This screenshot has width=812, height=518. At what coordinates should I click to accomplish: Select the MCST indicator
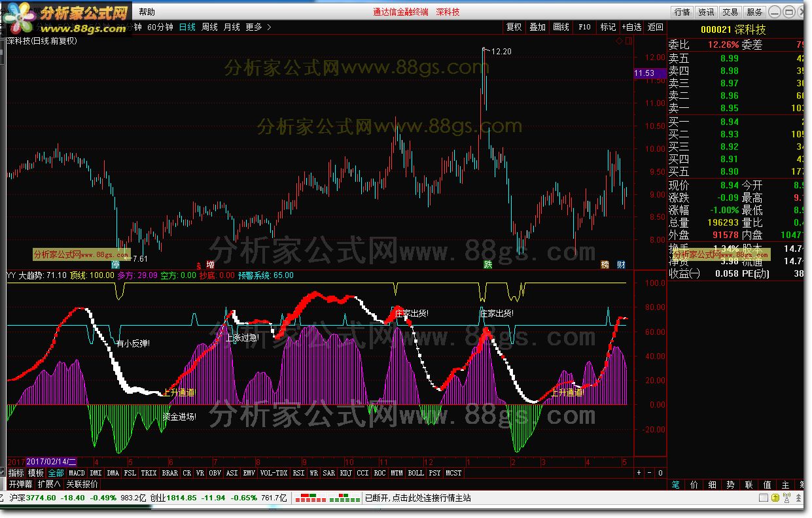pos(453,473)
